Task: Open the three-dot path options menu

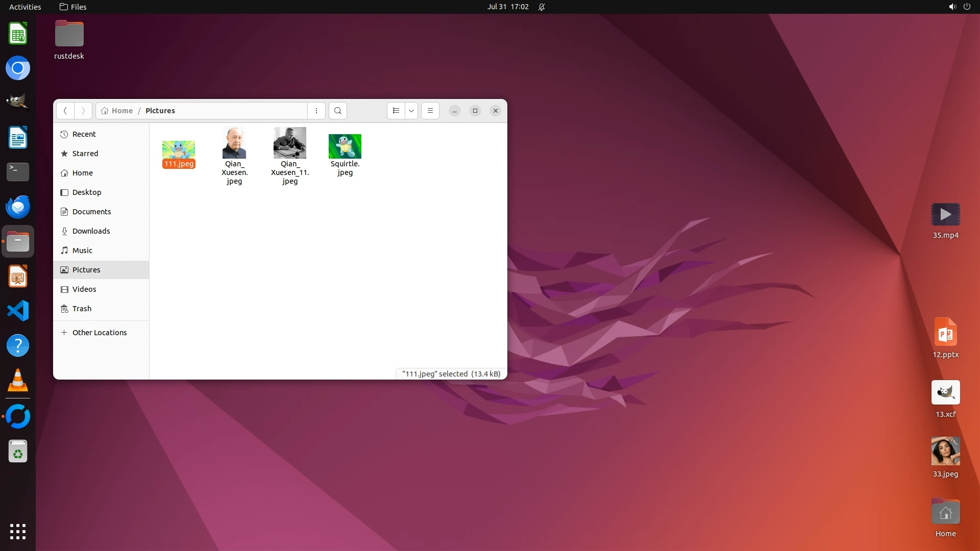Action: [316, 111]
